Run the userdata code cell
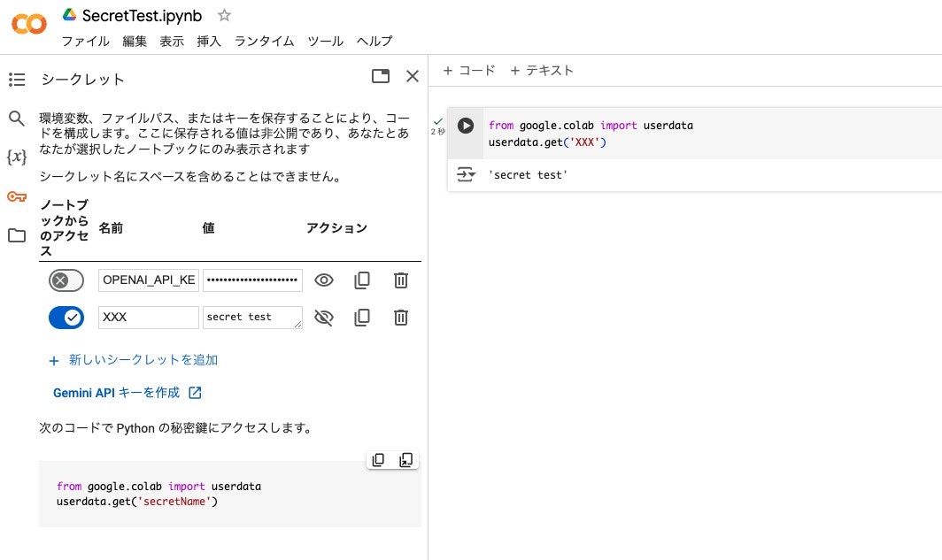942x560 pixels. point(466,125)
